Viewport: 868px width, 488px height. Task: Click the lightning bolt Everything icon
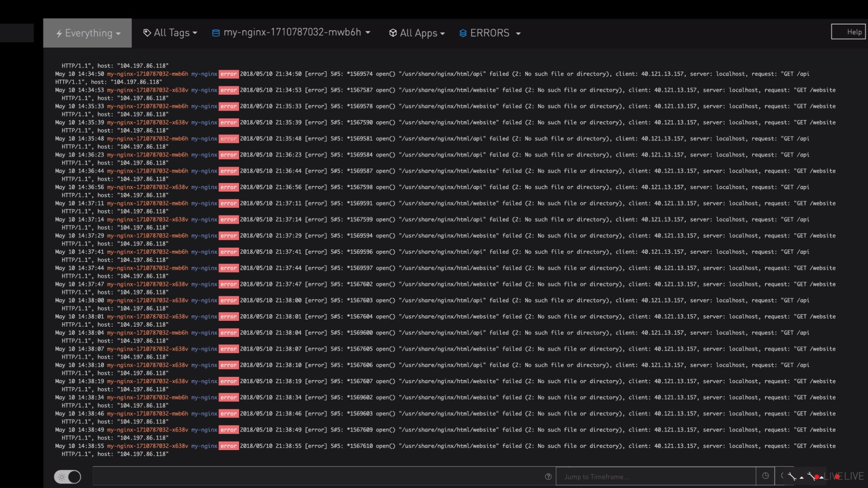[x=59, y=33]
